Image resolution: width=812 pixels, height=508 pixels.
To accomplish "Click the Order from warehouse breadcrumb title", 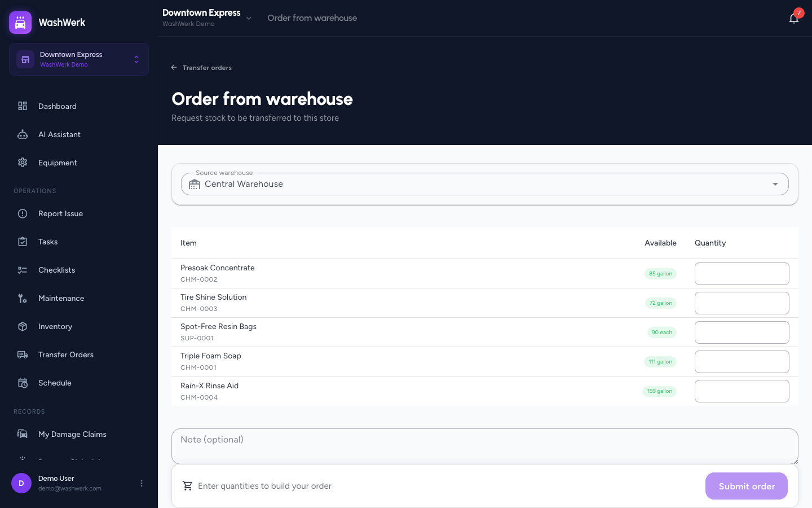I will pyautogui.click(x=312, y=18).
